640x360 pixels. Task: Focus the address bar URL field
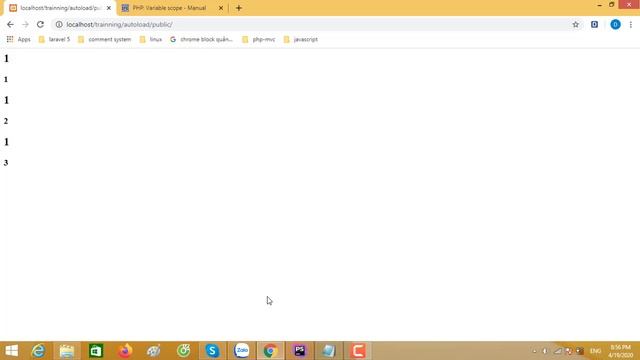tap(316, 24)
